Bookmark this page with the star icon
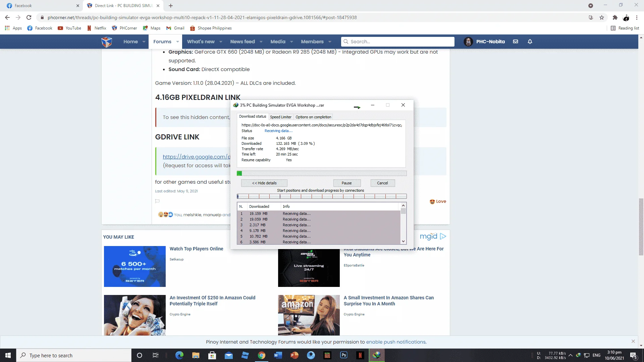This screenshot has width=644, height=362. click(602, 17)
